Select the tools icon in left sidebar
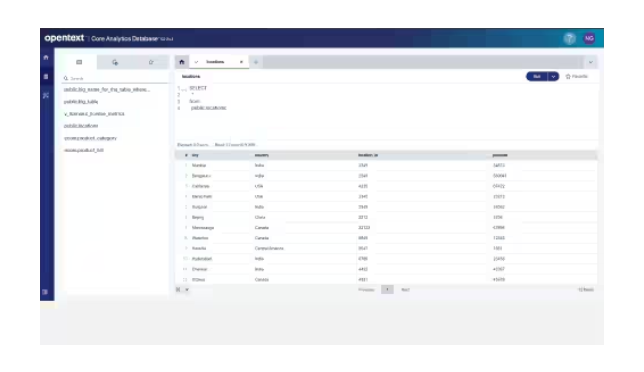Image resolution: width=644 pixels, height=372 pixels. [46, 96]
